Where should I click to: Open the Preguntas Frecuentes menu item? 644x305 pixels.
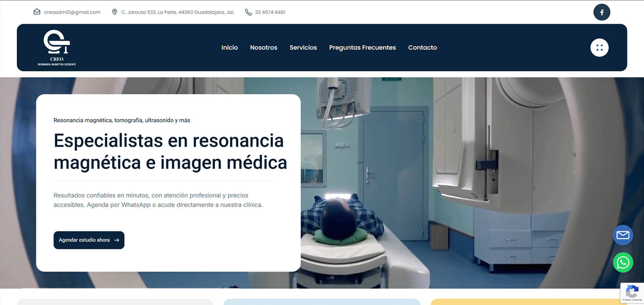click(x=363, y=48)
